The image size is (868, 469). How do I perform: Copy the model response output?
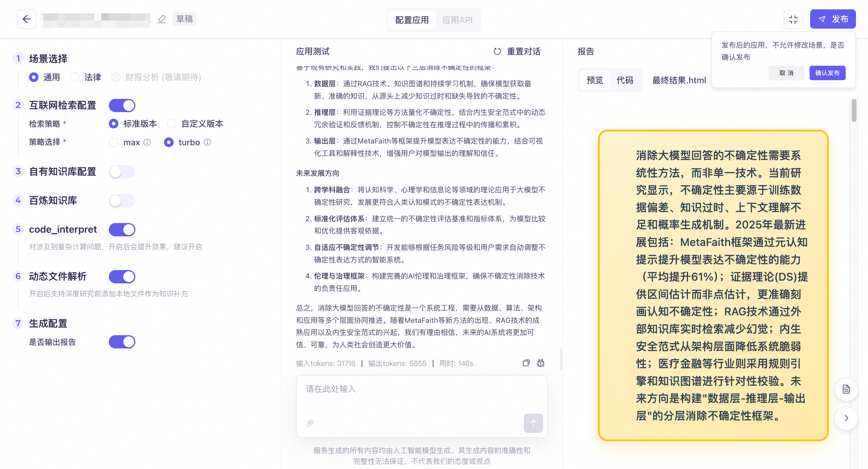click(x=526, y=363)
